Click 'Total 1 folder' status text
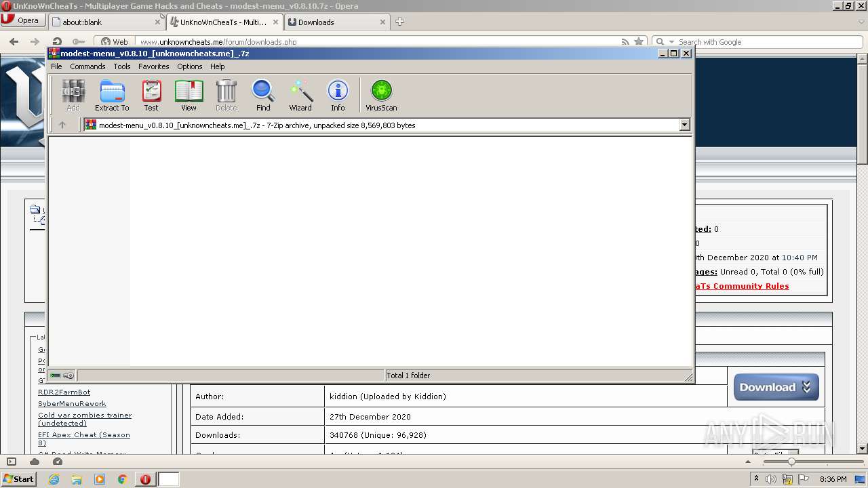Image resolution: width=868 pixels, height=488 pixels. click(x=408, y=375)
